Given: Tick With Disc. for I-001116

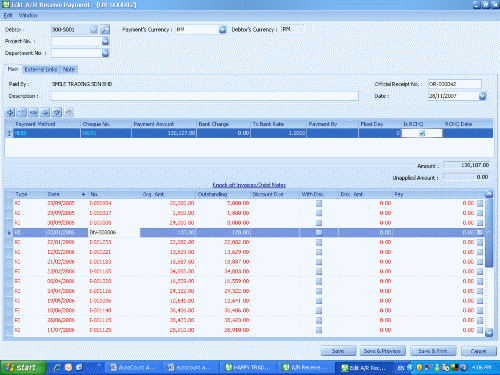Looking at the screenshot, I should (319, 291).
